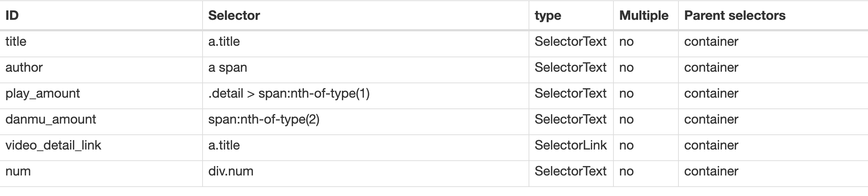Click the Parent selectors column header
This screenshot has height=196, width=868.
coord(735,15)
